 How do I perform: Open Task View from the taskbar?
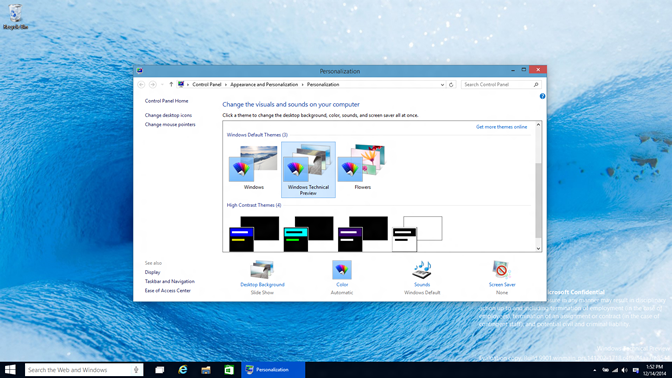point(159,370)
